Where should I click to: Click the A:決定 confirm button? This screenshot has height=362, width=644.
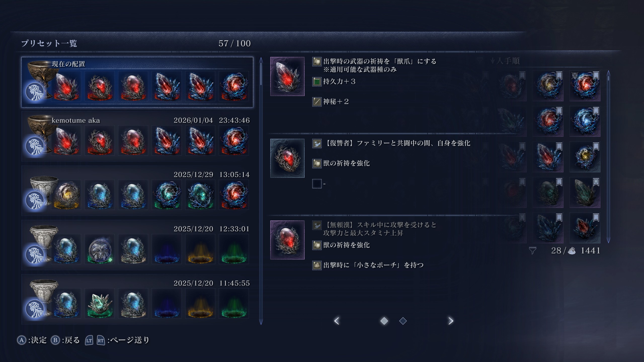tap(32, 340)
